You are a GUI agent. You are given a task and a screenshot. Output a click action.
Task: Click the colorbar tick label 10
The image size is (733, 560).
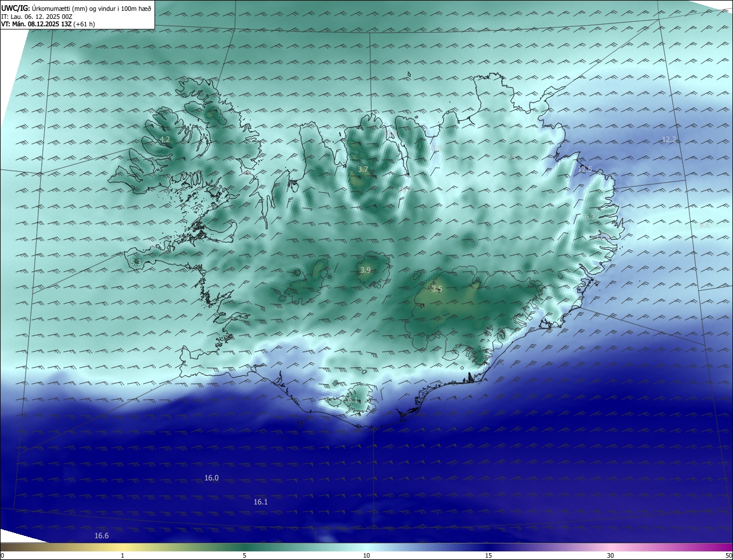click(x=366, y=555)
